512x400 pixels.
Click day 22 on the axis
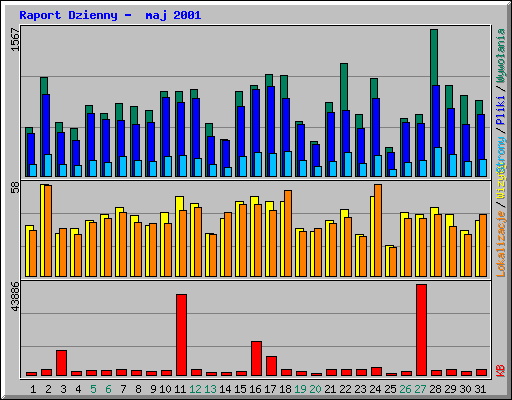click(345, 389)
